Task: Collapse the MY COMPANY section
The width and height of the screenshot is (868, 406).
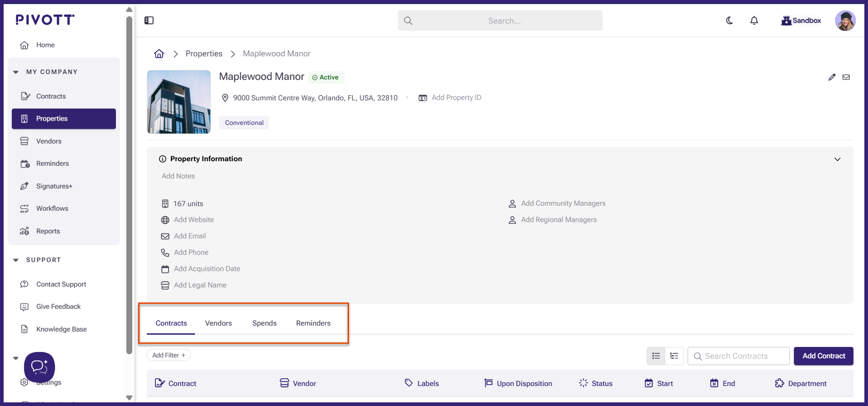Action: click(x=16, y=72)
